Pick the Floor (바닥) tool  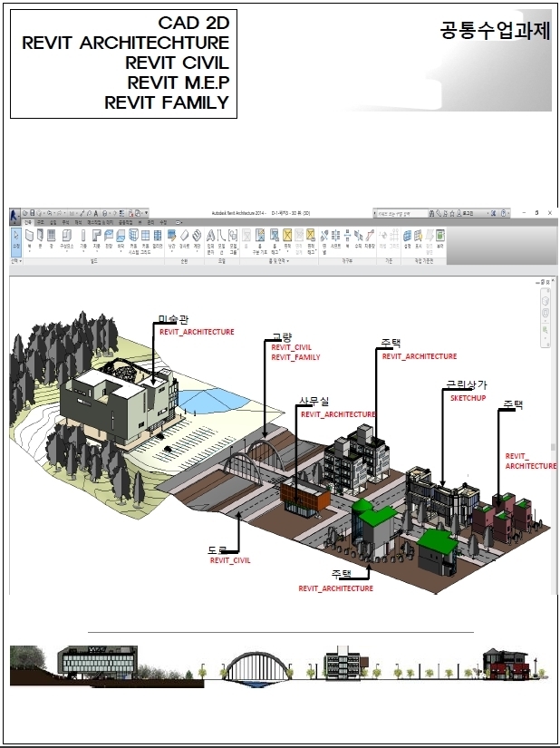(x=121, y=239)
